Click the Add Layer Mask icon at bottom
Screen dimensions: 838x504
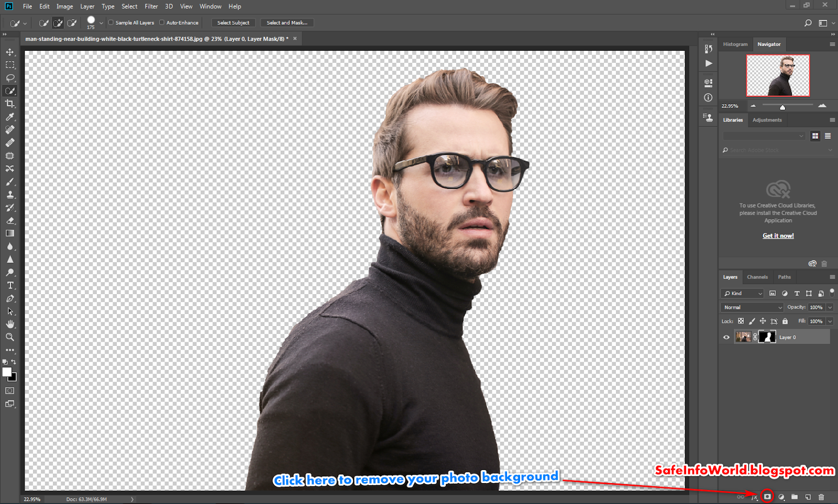tap(768, 498)
